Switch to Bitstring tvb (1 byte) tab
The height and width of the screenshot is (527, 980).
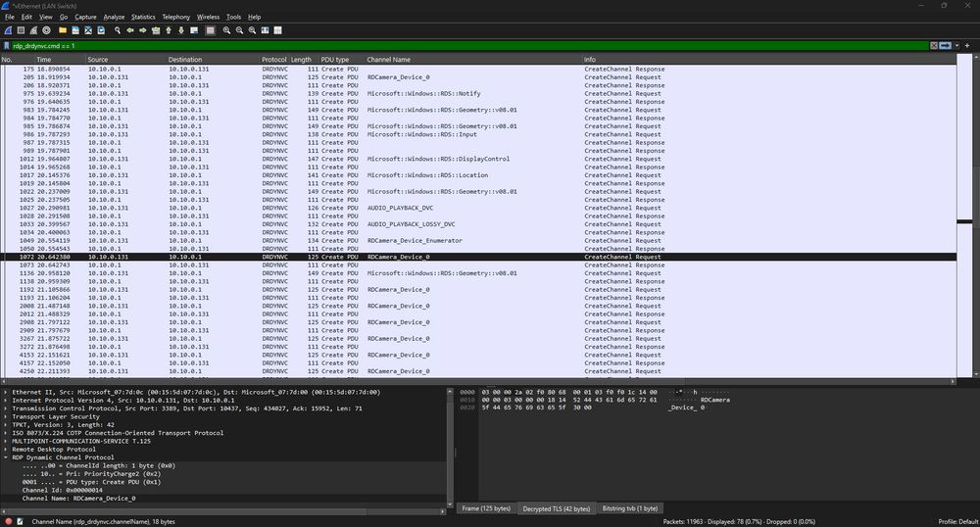click(x=629, y=508)
